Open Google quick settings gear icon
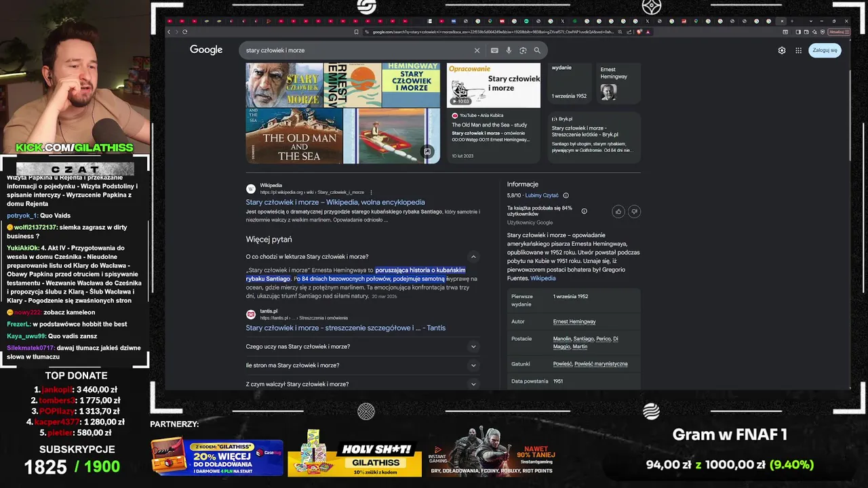 (x=782, y=50)
